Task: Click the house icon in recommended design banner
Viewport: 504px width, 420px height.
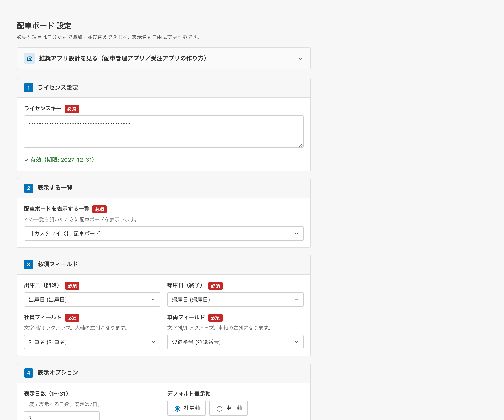Action: click(29, 58)
